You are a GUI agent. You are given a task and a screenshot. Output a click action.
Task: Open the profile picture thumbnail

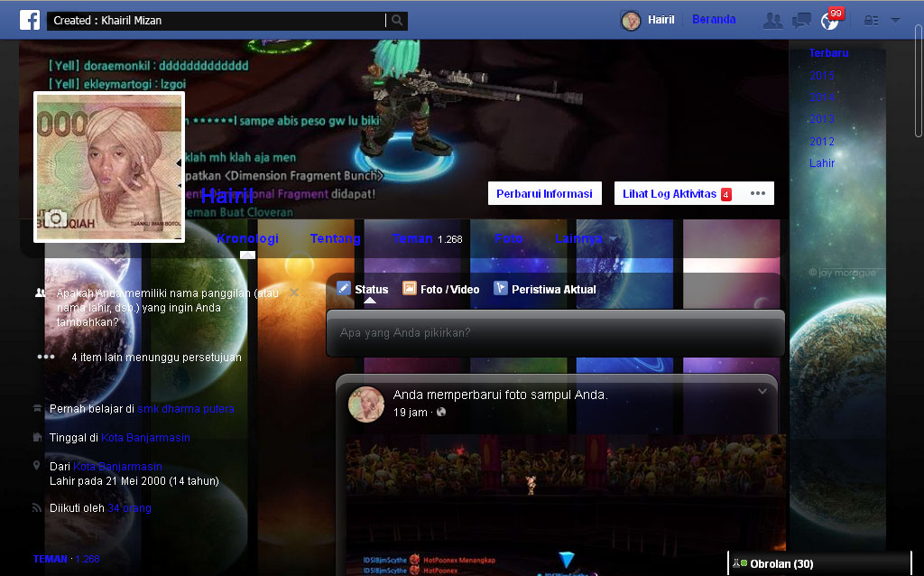[x=109, y=167]
